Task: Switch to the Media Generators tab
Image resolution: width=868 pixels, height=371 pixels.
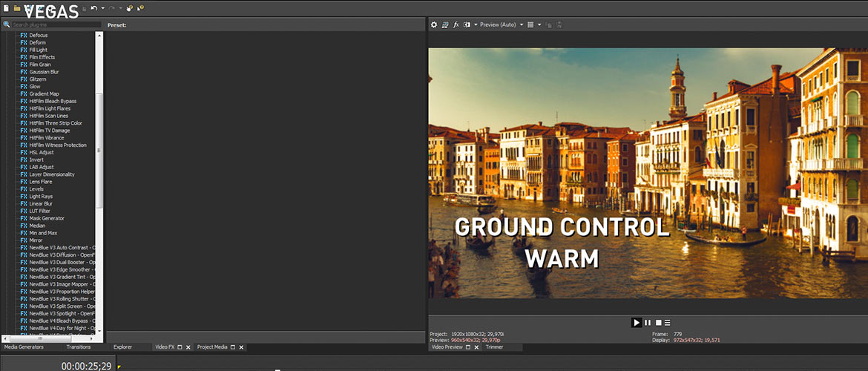Action: pos(24,347)
